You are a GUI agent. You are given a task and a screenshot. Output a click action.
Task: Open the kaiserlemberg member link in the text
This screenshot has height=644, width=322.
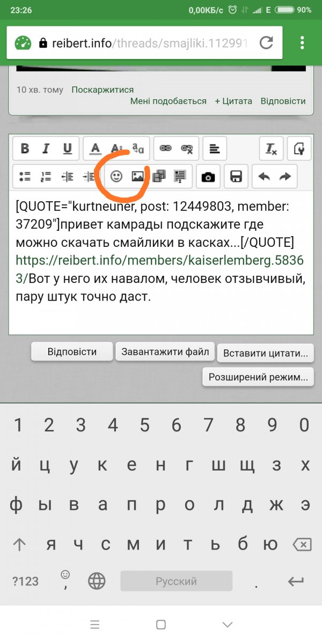click(160, 269)
